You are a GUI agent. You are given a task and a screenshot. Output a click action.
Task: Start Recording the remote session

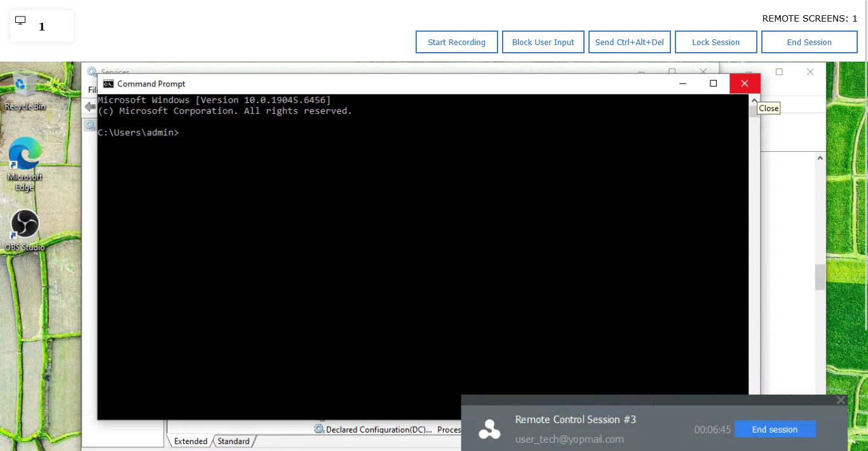457,42
